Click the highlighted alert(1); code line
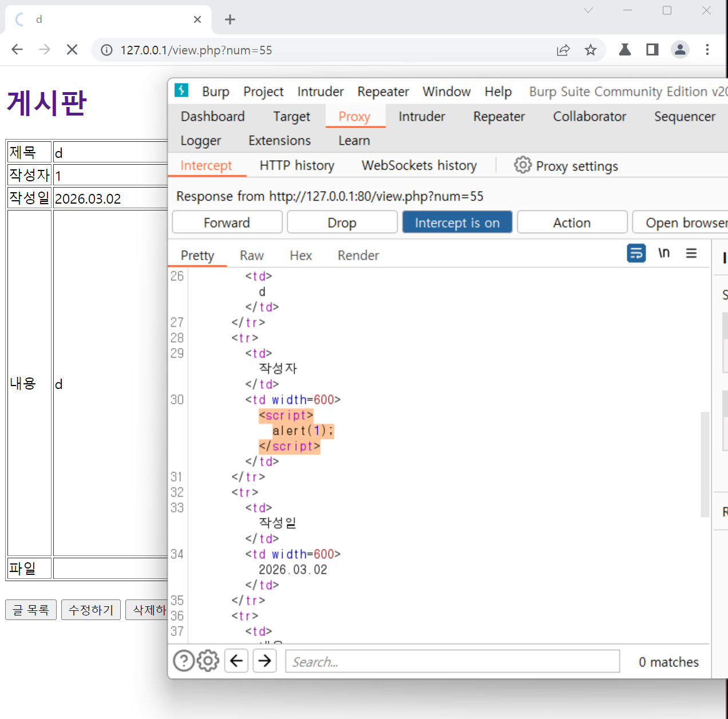Image resolution: width=728 pixels, height=719 pixels. click(303, 431)
